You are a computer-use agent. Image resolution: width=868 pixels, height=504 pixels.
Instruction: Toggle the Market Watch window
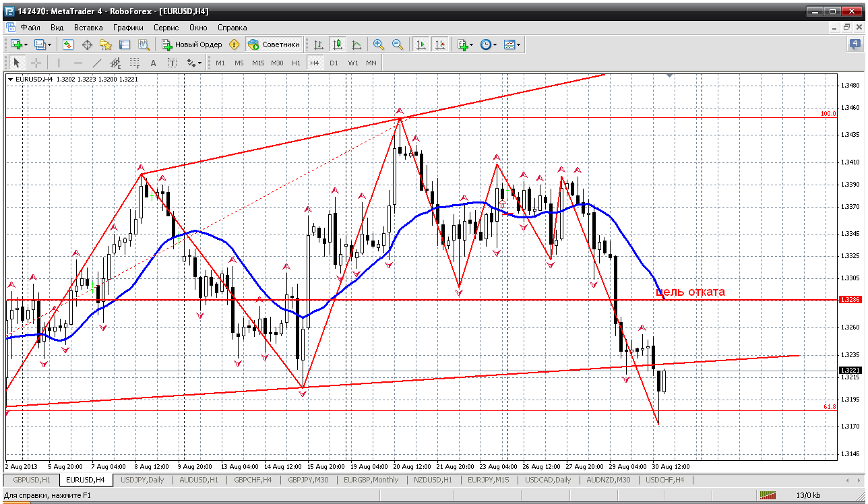pyautogui.click(x=68, y=44)
